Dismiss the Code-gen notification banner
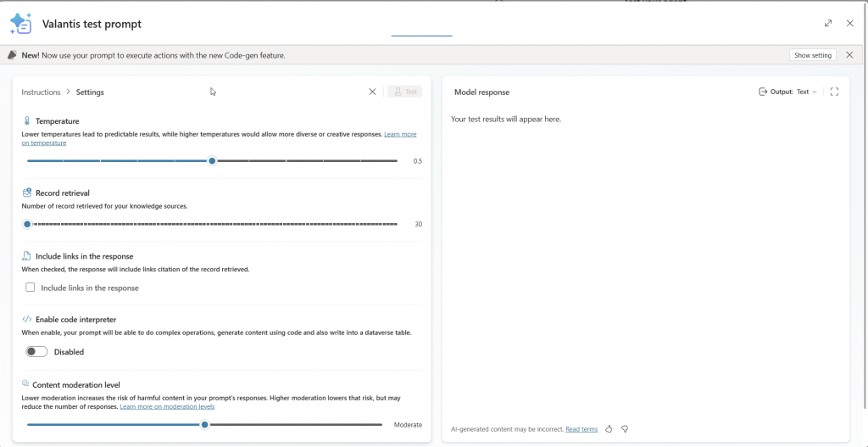The width and height of the screenshot is (868, 447). tap(849, 55)
